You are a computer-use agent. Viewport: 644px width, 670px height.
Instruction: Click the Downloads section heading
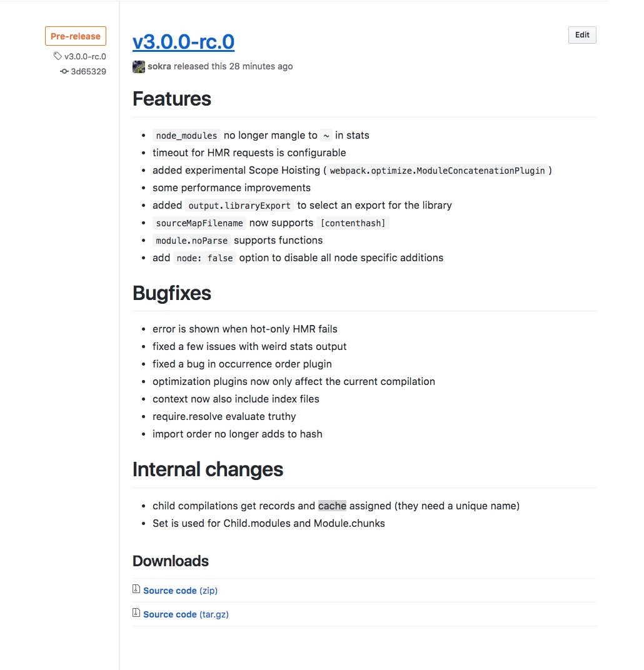[x=171, y=561]
